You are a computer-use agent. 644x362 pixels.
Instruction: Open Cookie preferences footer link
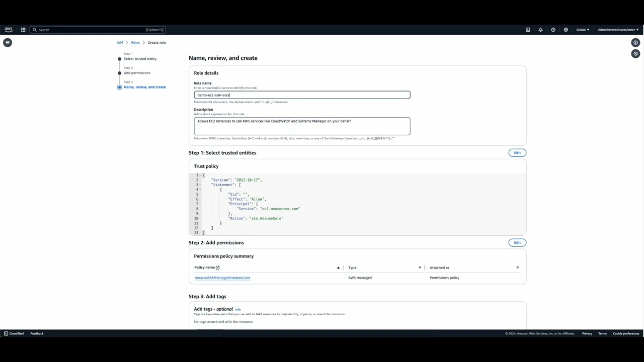coord(626,333)
